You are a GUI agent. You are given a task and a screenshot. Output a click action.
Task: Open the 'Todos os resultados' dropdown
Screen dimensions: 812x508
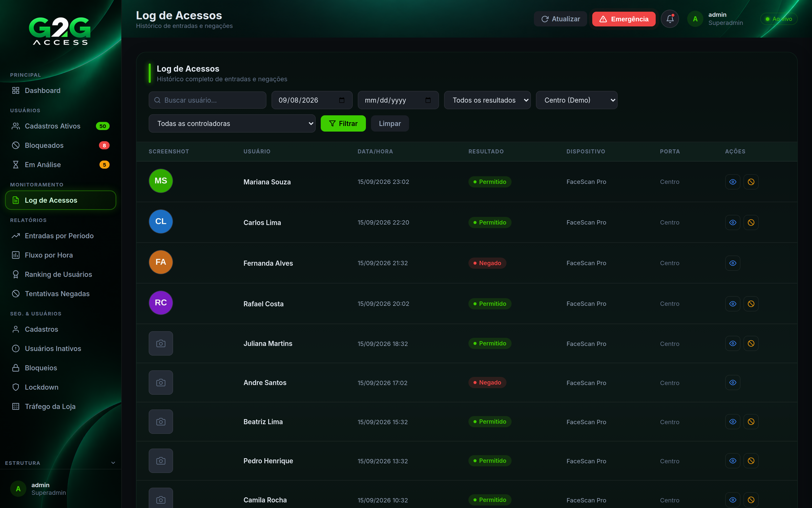[x=487, y=100]
